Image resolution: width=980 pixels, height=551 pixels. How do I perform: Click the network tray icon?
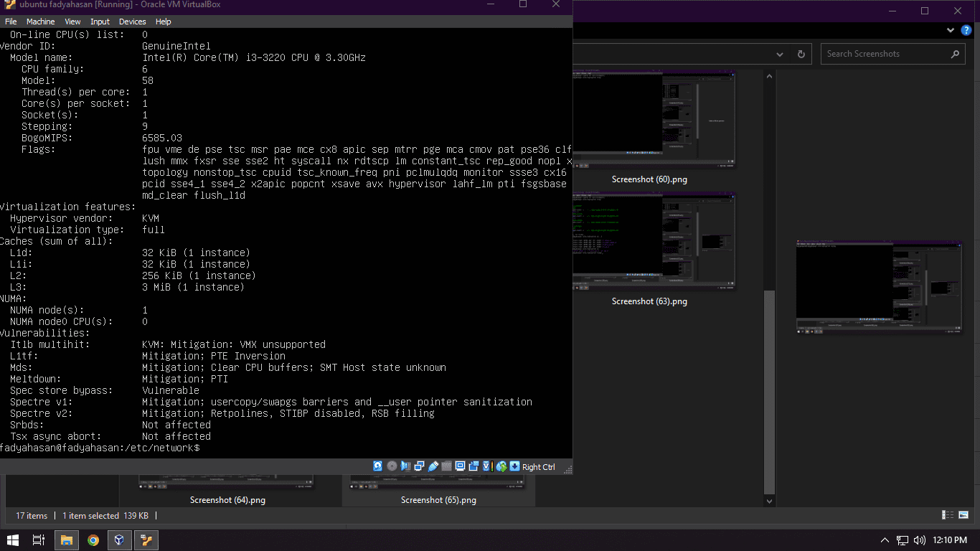pyautogui.click(x=903, y=540)
